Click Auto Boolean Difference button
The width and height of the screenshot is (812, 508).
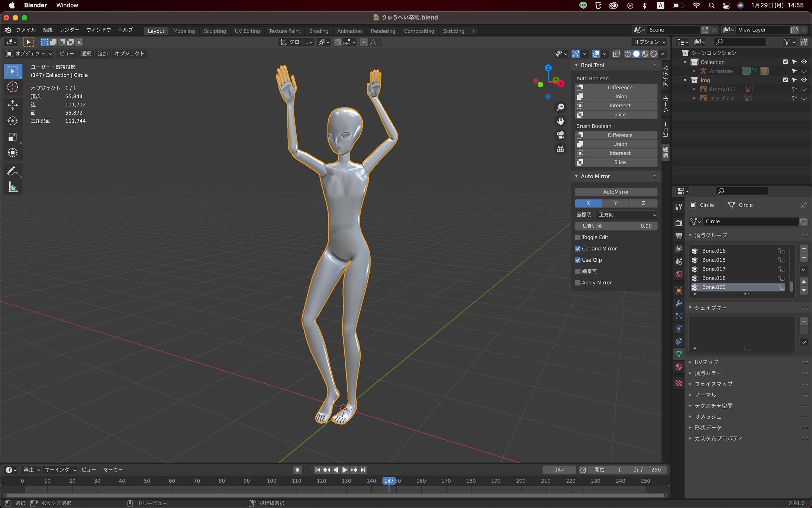616,87
